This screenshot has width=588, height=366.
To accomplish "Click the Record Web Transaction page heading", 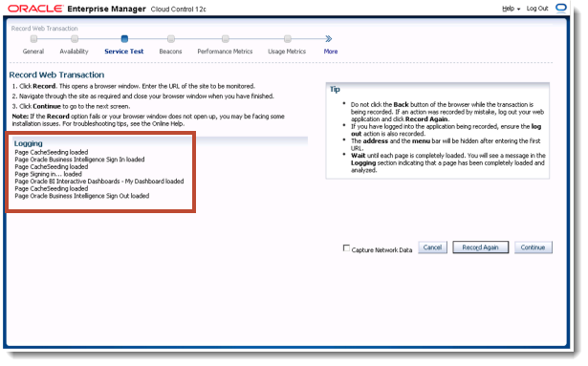I will click(56, 75).
